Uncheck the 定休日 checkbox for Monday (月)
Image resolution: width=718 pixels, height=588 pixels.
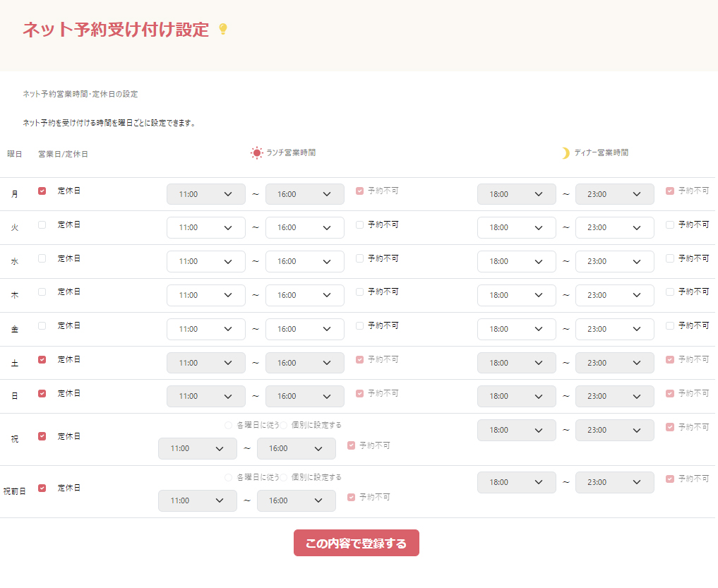(x=42, y=191)
